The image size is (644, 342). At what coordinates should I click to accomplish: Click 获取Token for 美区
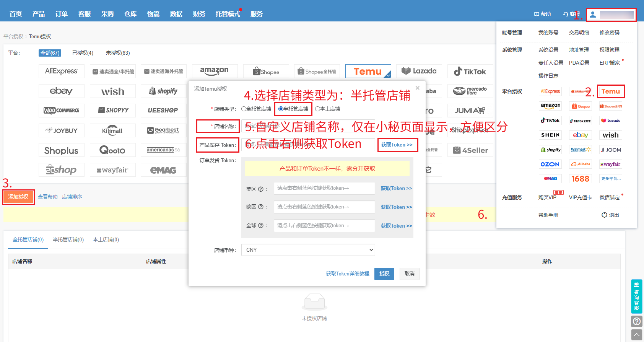397,188
